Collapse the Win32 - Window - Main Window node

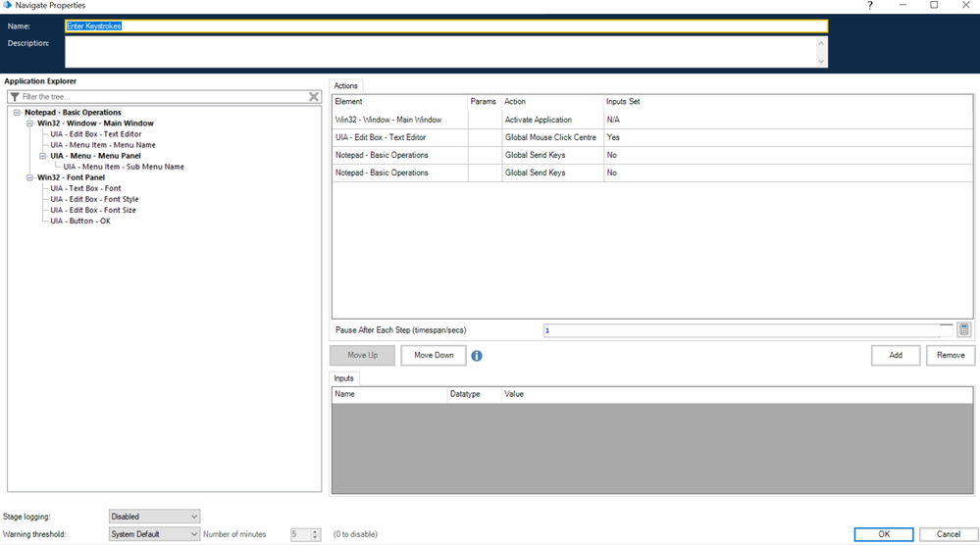click(30, 124)
